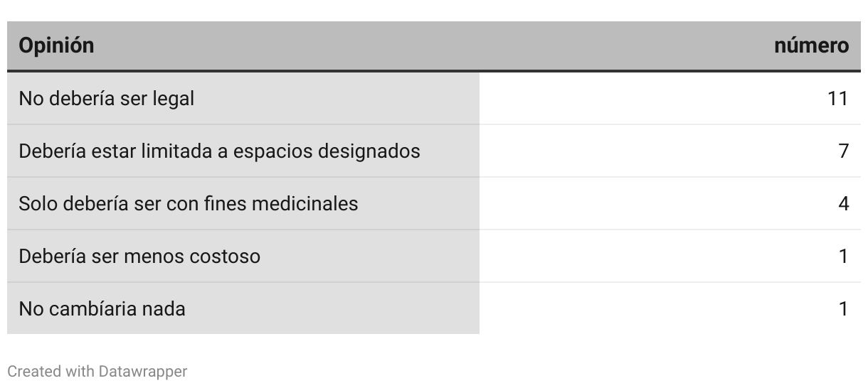Image resolution: width=868 pixels, height=388 pixels.
Task: Select the 'Debería ser menos costoso' cell
Action: (x=139, y=255)
